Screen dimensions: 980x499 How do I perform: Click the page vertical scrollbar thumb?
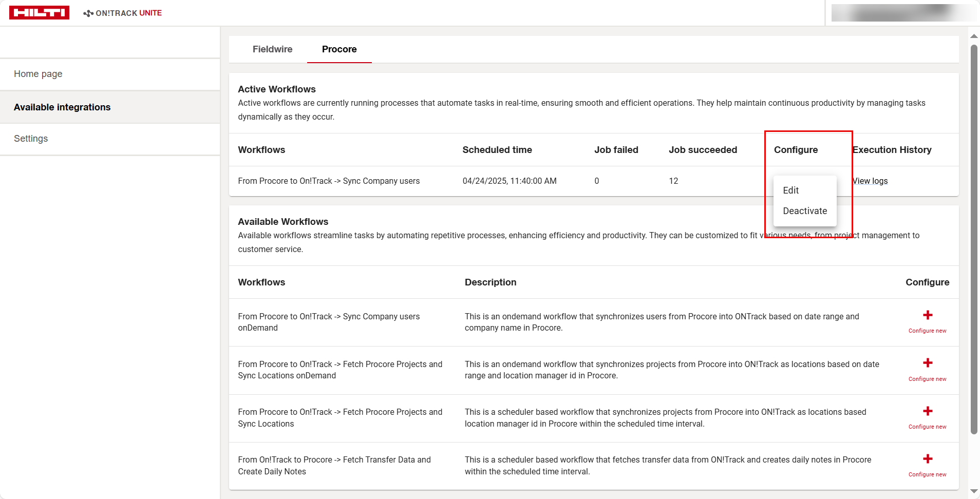[974, 239]
